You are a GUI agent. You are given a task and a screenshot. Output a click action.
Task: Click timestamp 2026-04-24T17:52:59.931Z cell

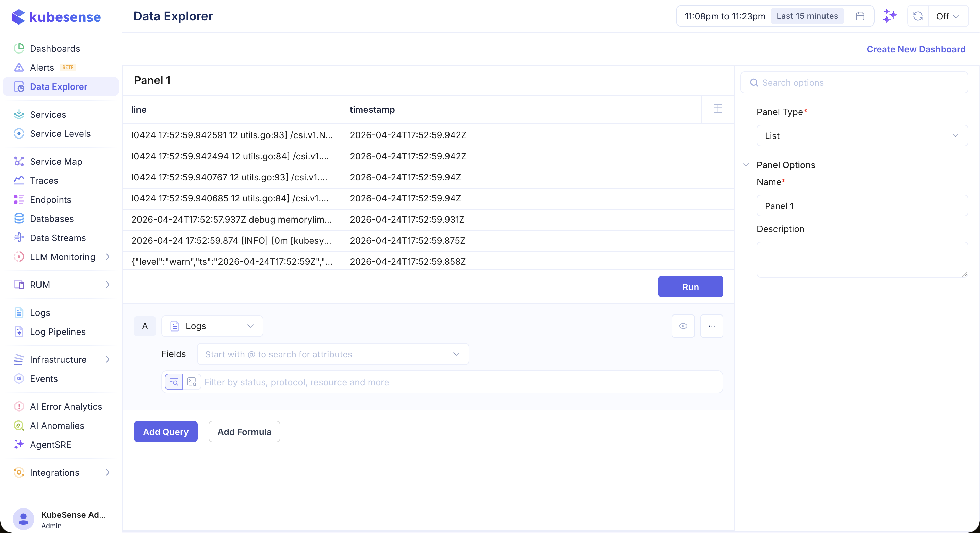click(x=407, y=219)
